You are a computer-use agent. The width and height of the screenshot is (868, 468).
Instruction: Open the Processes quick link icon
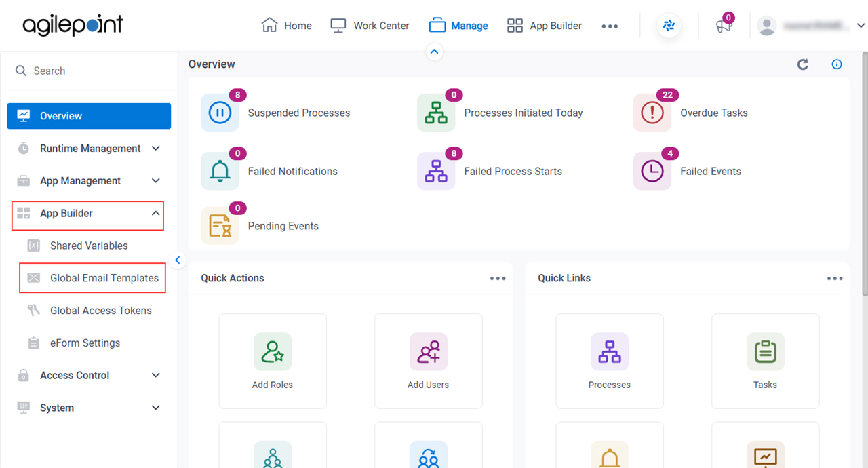pyautogui.click(x=610, y=351)
